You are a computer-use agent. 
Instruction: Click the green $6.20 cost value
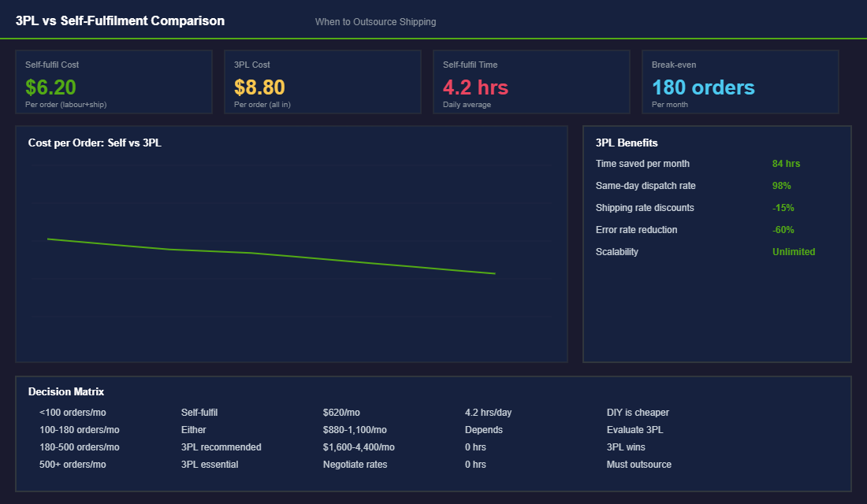[50, 87]
